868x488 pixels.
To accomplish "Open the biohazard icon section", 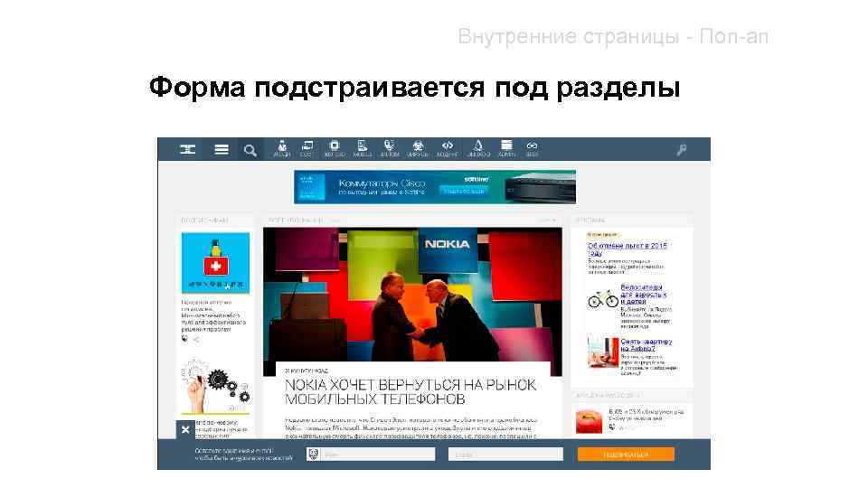I will [418, 148].
